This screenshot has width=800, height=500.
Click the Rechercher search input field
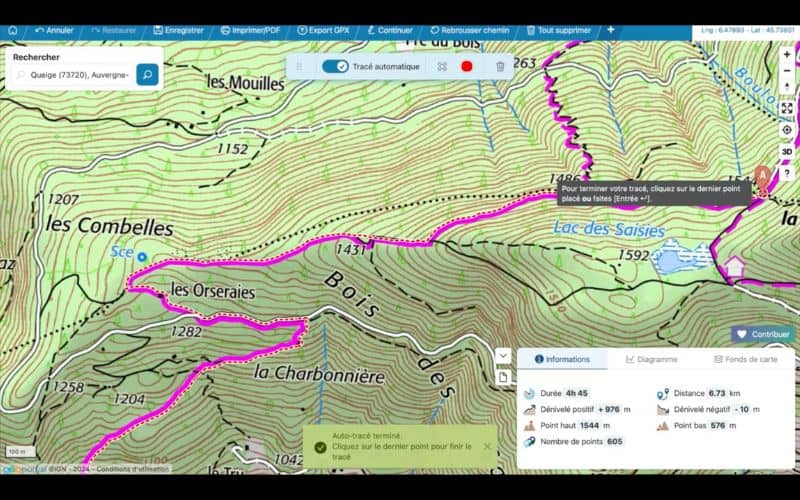70,75
